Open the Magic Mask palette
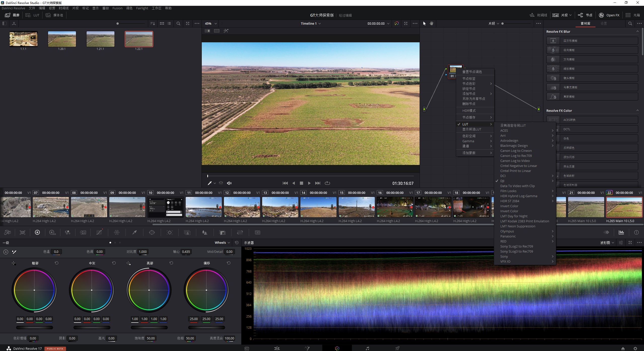Screen dimensions: 644x351 (187, 232)
